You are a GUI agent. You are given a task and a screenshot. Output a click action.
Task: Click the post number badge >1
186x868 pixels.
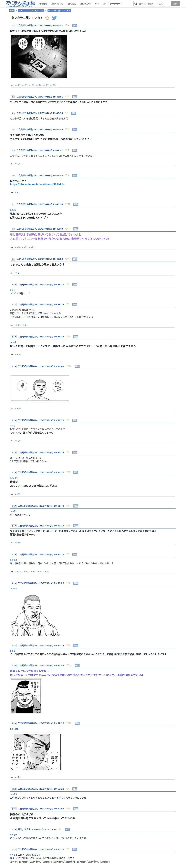(x=13, y=25)
